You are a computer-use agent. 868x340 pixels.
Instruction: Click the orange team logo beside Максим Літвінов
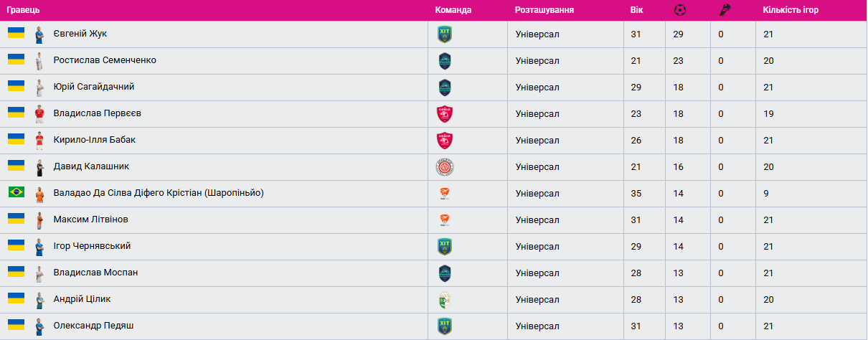[445, 219]
